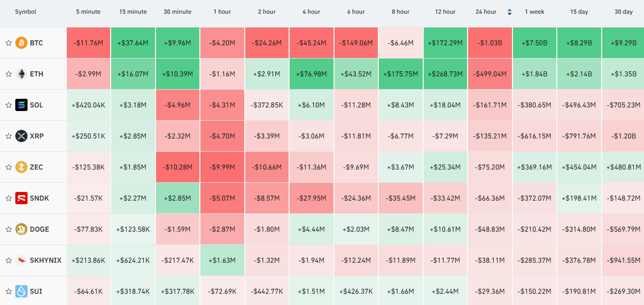Screen dimensions: 644x305
Task: Click the Ethereum diamond icon
Action: coord(21,74)
